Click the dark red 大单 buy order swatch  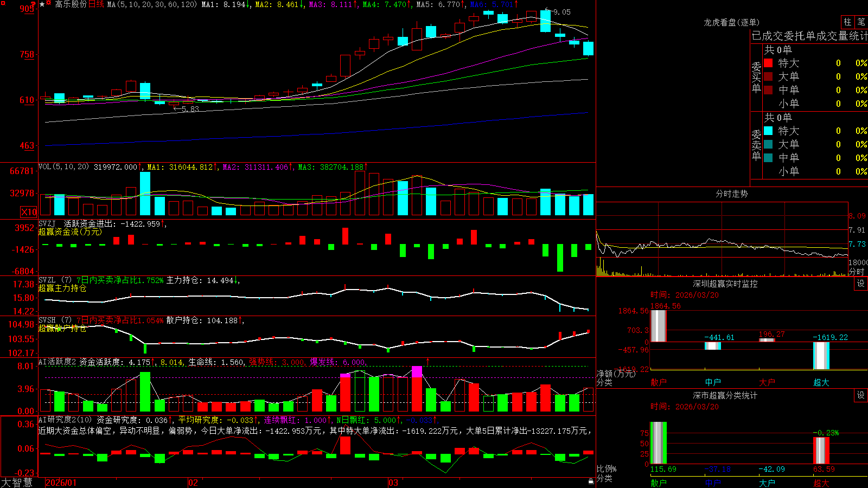click(768, 76)
